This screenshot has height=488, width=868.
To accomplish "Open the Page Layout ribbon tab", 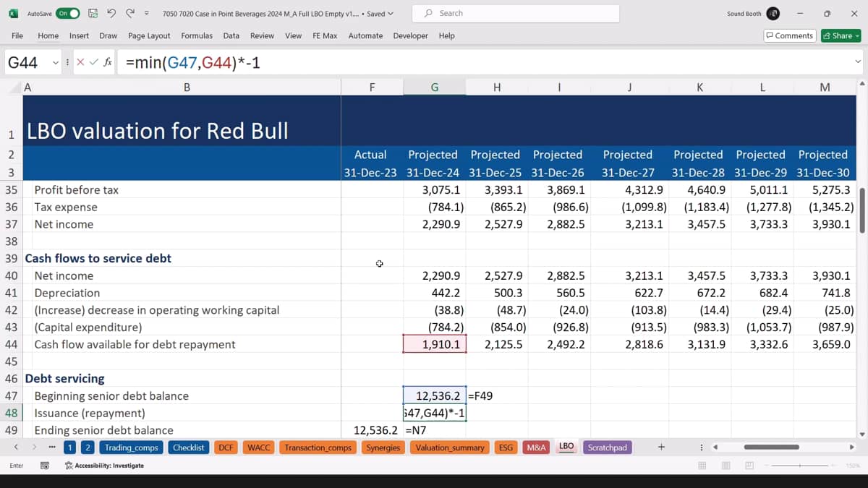I will [x=149, y=35].
